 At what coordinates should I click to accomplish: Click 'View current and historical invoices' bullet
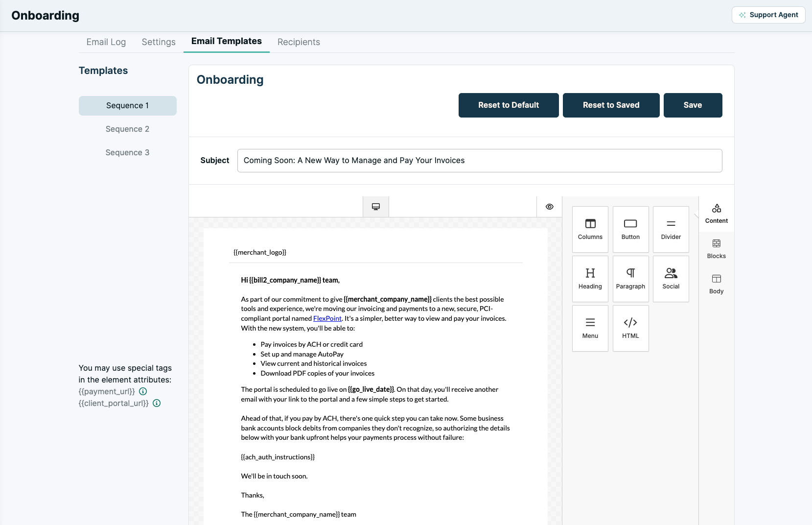click(314, 363)
